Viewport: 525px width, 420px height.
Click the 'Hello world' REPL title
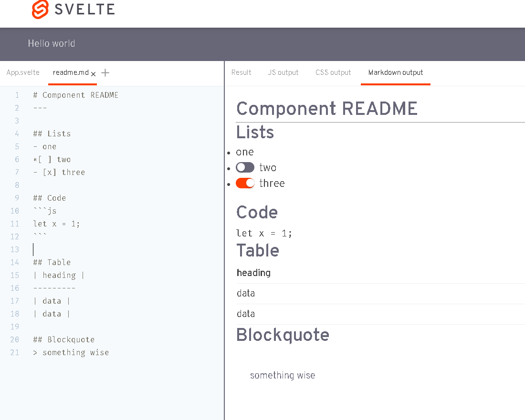[51, 43]
